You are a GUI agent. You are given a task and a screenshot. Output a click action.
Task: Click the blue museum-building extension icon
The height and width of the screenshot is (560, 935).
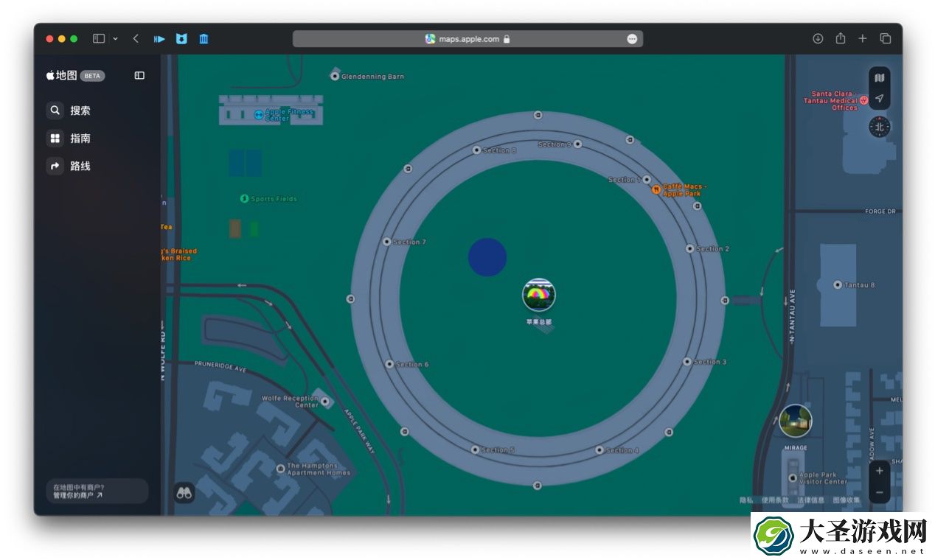pos(204,39)
